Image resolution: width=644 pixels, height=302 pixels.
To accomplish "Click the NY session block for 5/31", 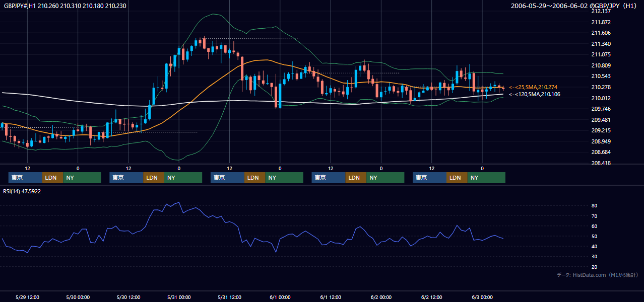I will (284, 178).
